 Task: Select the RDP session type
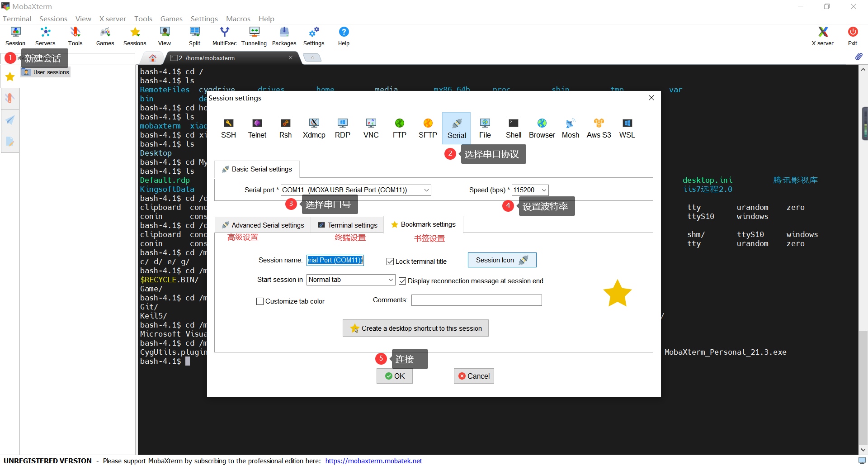[x=343, y=128]
